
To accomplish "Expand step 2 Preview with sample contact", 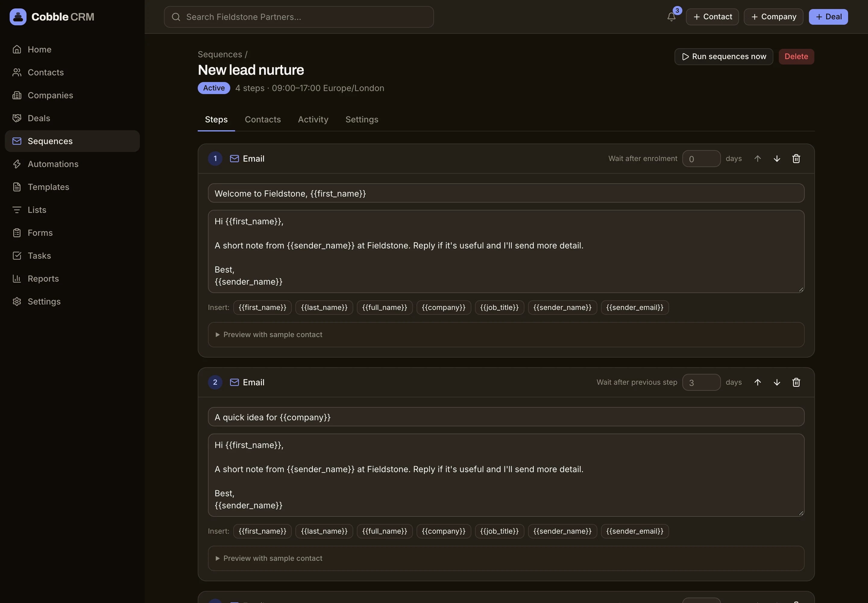I will 506,558.
